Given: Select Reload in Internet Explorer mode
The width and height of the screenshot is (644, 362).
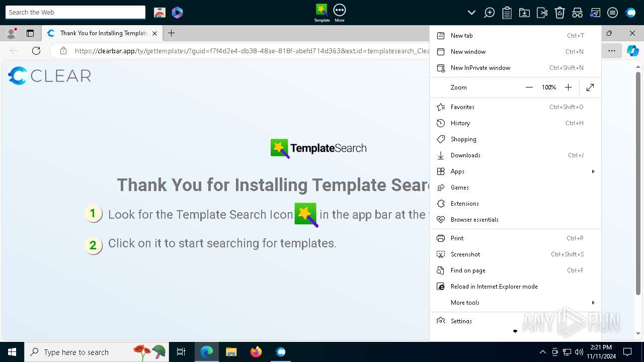Looking at the screenshot, I should (x=515, y=287).
